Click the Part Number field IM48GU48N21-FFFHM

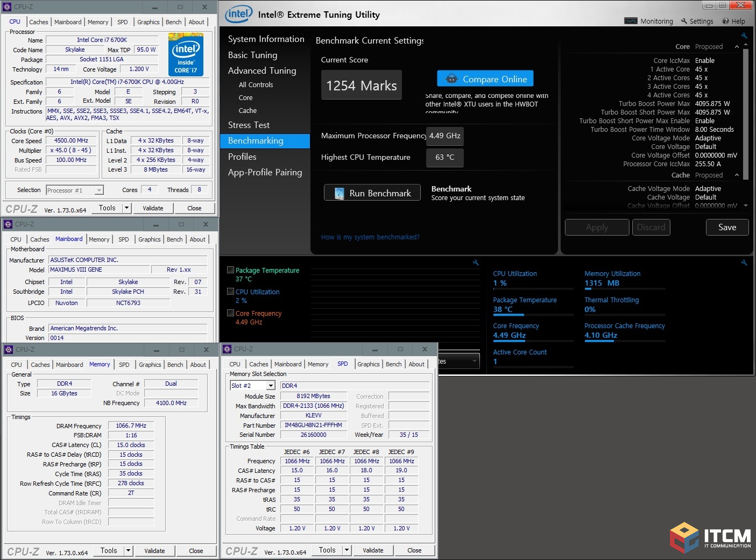[313, 425]
